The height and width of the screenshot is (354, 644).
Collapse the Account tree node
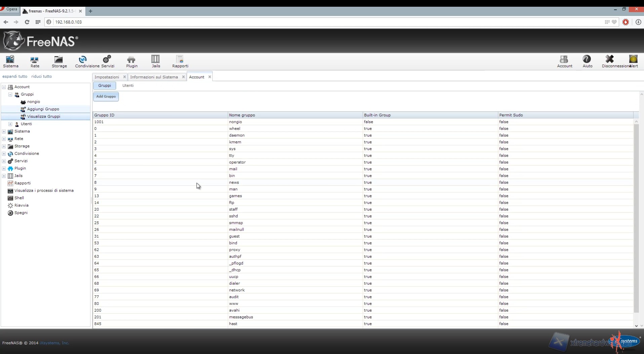[x=4, y=87]
